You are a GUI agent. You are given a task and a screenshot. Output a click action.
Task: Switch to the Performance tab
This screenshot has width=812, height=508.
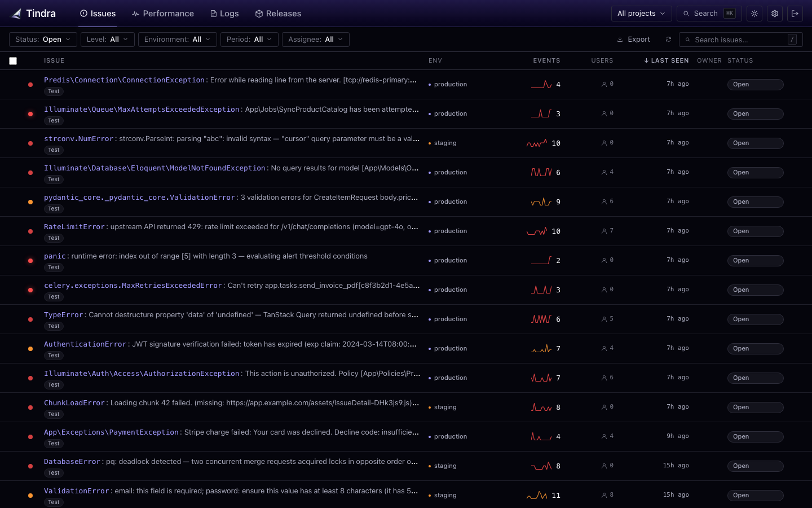(162, 14)
